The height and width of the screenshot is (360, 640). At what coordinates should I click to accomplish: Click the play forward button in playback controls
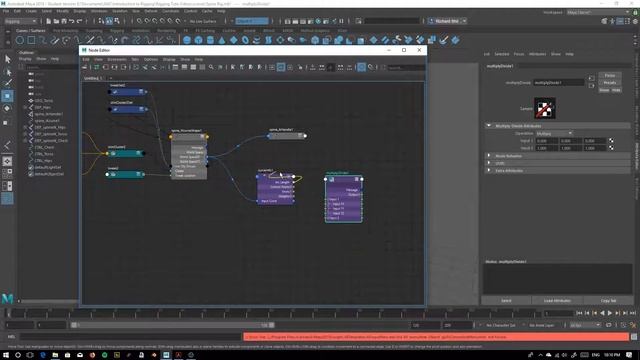pos(610,313)
